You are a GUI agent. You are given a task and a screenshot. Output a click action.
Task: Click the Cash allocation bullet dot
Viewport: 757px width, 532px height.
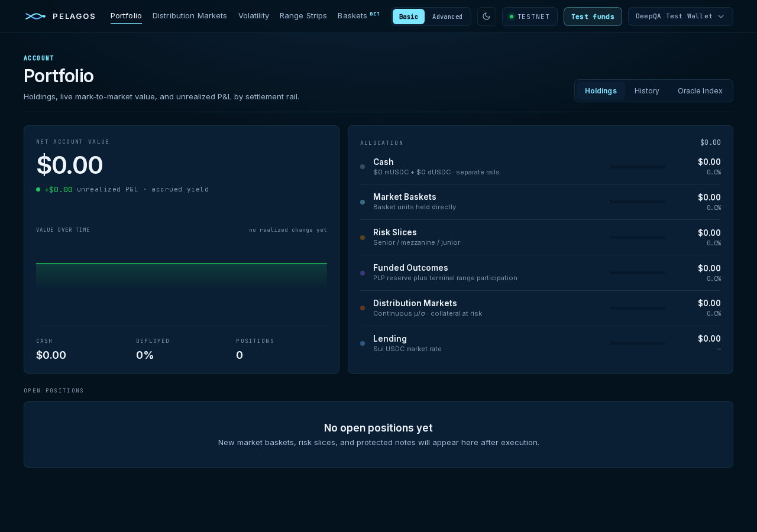coord(363,167)
